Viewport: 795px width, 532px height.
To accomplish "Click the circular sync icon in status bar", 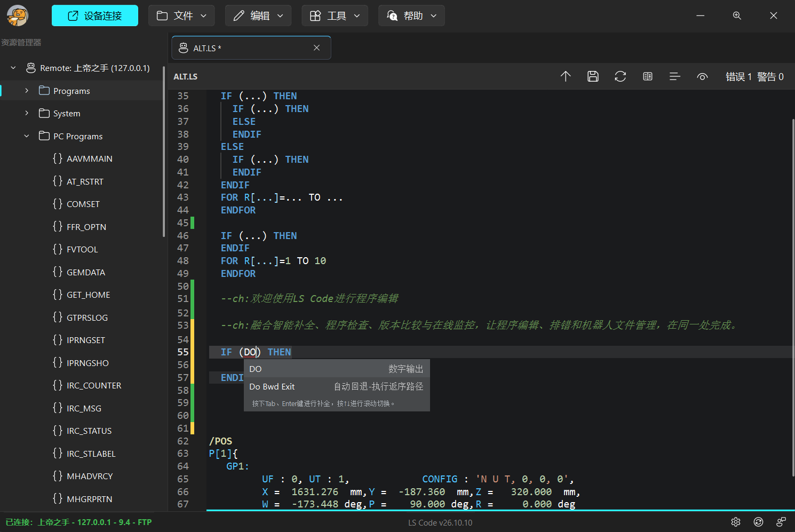I will 758,522.
